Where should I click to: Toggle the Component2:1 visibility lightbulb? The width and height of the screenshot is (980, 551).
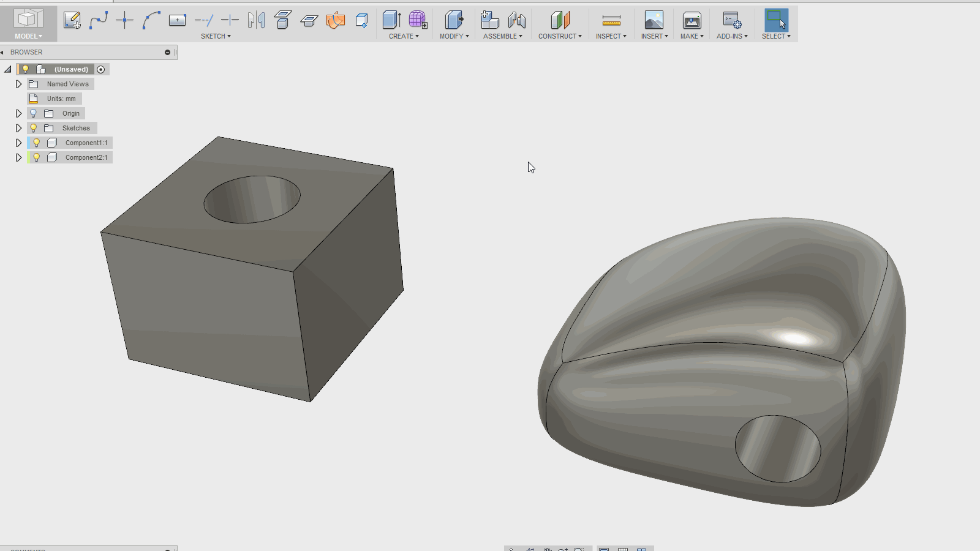(36, 157)
